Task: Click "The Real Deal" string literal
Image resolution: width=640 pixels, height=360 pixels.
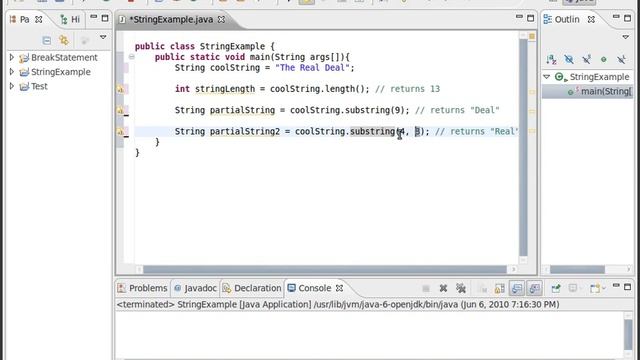Action: 312,68
